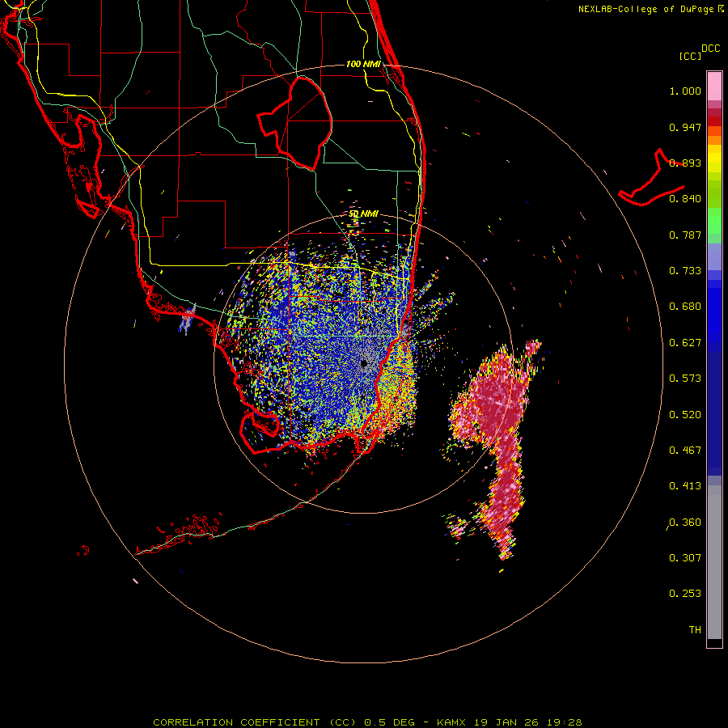Click the TH threshold label

pyautogui.click(x=695, y=630)
